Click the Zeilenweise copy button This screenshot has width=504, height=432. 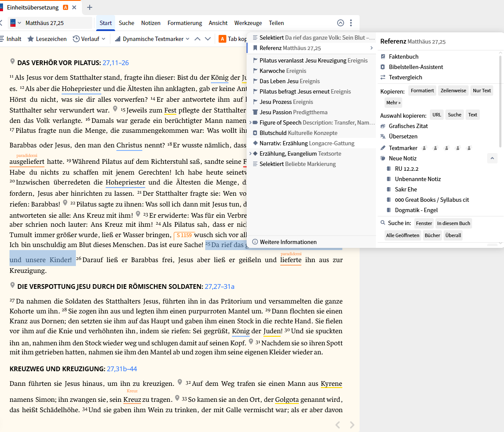click(x=453, y=91)
